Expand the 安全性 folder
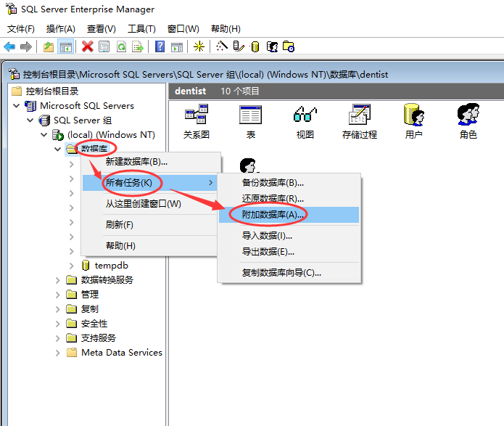 tap(57, 324)
